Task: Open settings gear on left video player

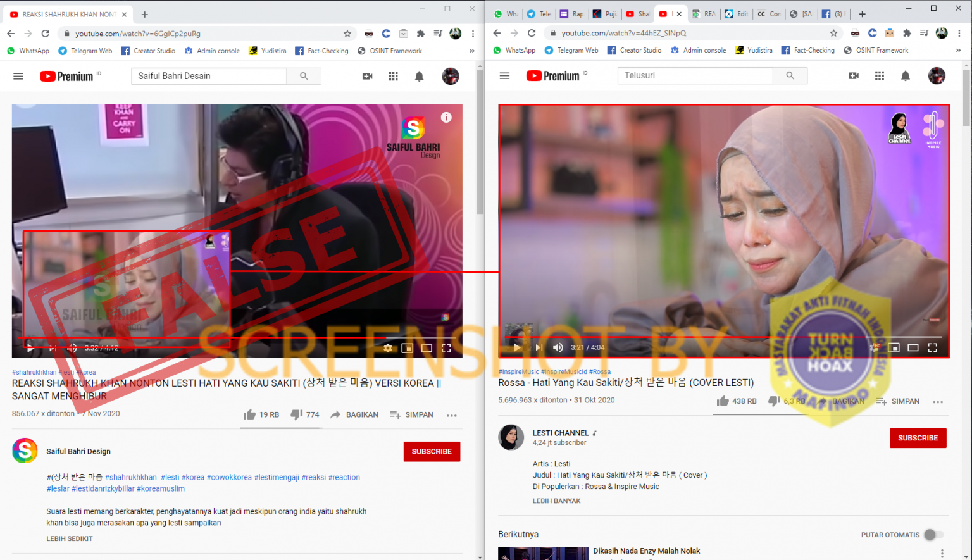Action: point(387,348)
